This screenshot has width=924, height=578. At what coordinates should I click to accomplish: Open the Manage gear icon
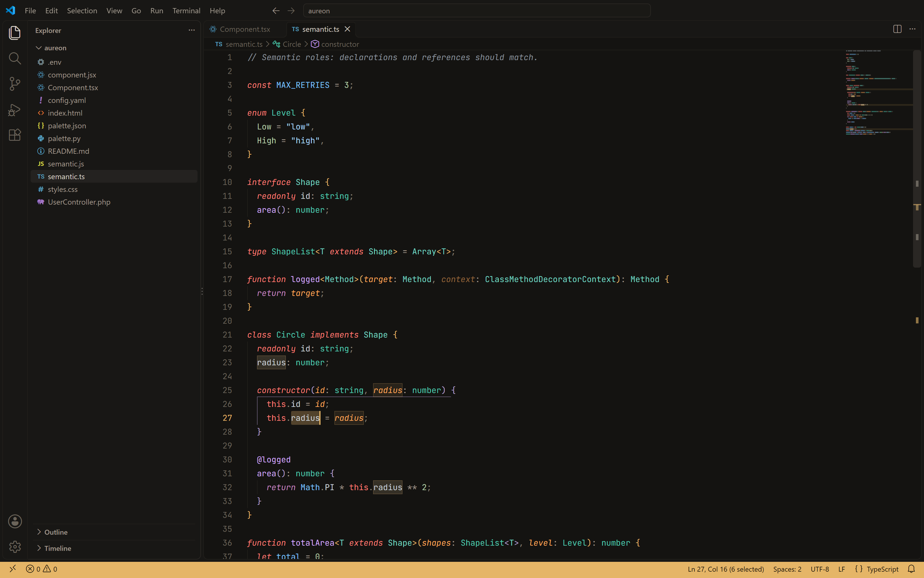(14, 547)
